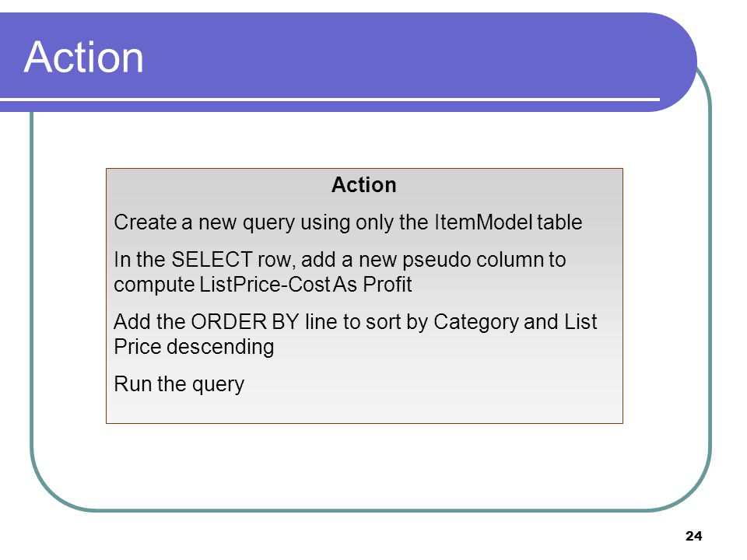This screenshot has height=560, width=747.
Task: Click the line "Create a new query using only the ItemModel table"
Action: tap(348, 222)
